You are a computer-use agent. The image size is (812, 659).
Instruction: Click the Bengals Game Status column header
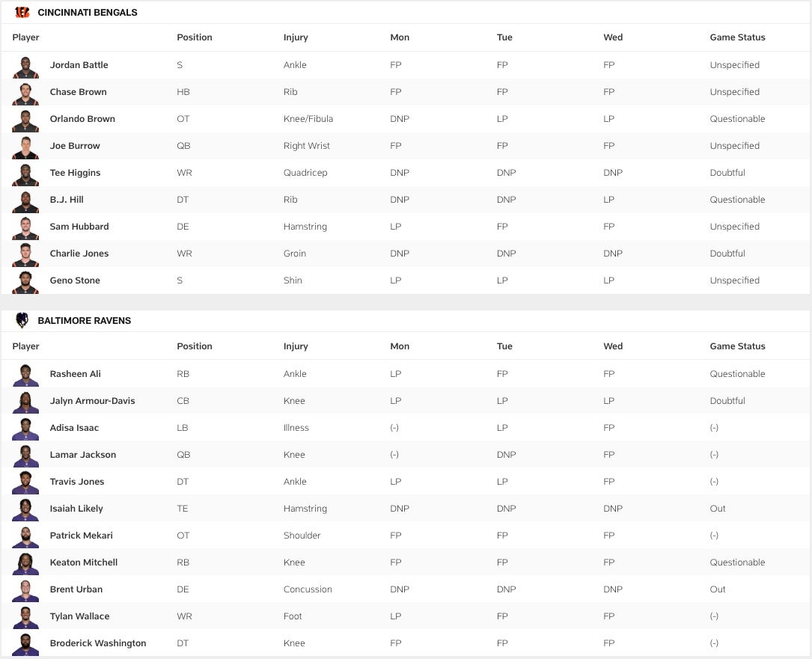coord(737,37)
